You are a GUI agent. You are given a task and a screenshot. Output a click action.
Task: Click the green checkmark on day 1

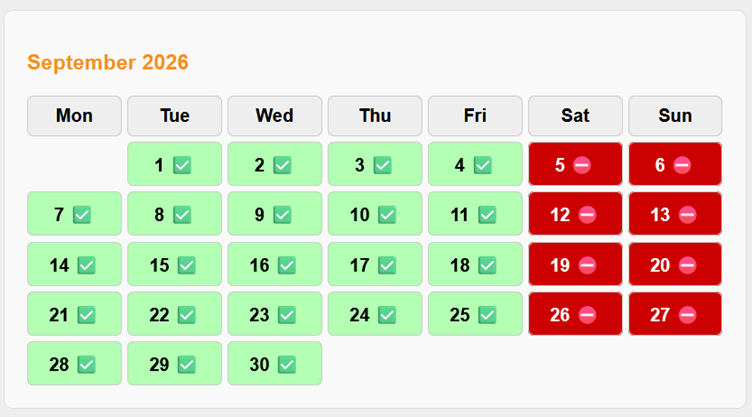pos(182,165)
